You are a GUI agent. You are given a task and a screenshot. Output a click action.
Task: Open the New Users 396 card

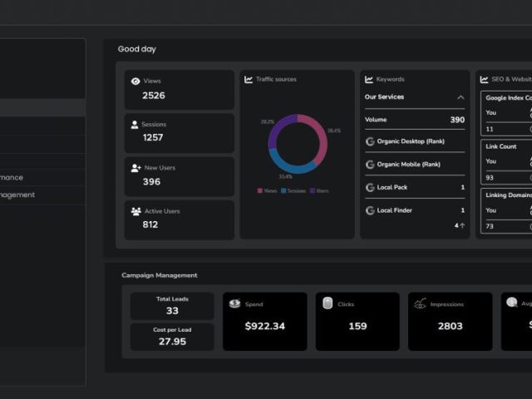(180, 176)
